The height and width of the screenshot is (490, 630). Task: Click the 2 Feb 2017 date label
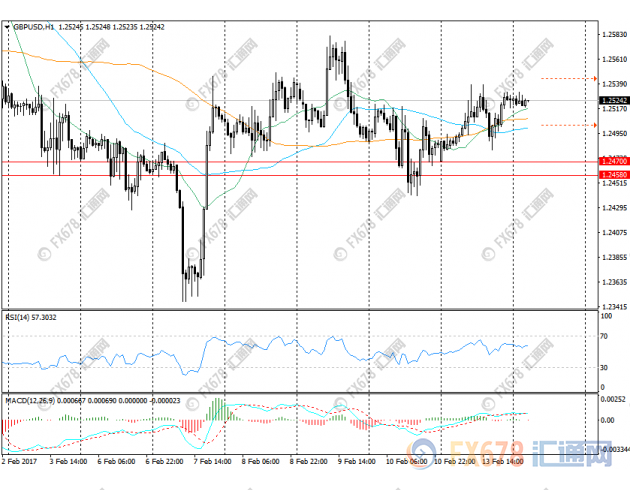[20, 463]
